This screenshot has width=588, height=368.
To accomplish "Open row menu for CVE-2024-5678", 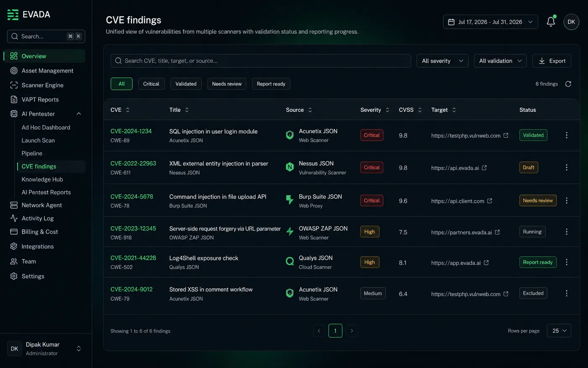I will [567, 200].
